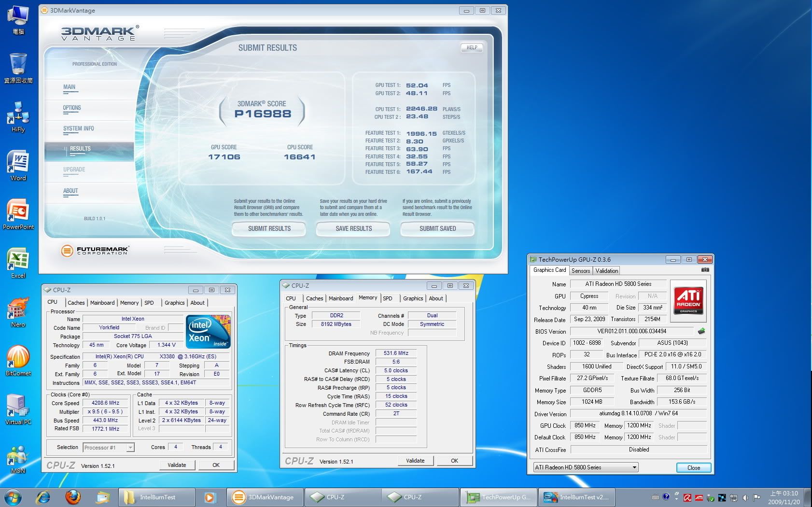Image resolution: width=812 pixels, height=507 pixels.
Task: Click the language bar help icon
Action: point(666,496)
